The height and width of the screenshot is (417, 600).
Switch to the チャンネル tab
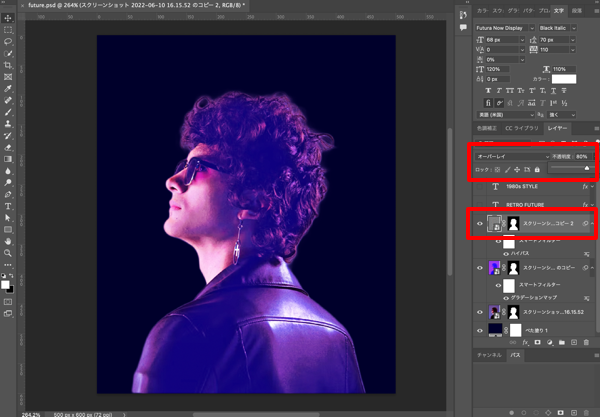click(489, 355)
